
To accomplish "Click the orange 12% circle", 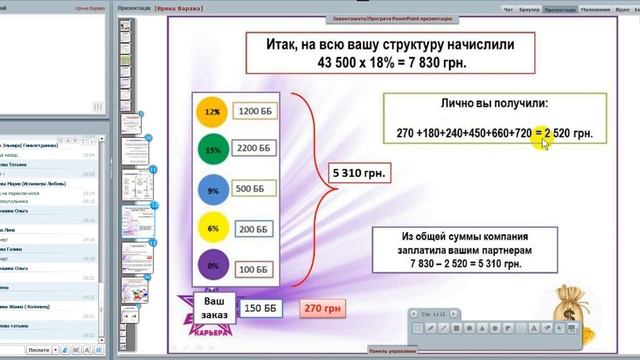I will [x=212, y=111].
